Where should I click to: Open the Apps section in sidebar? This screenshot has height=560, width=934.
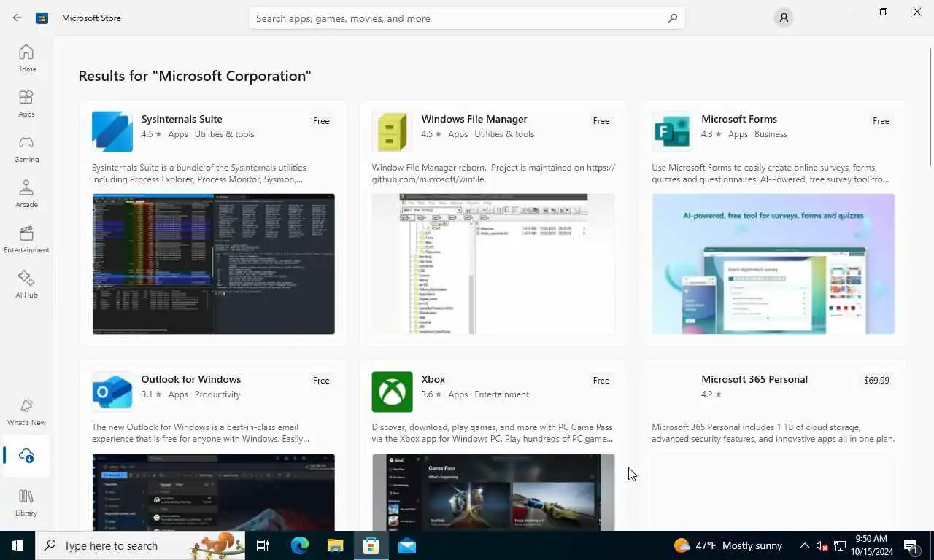point(26,104)
